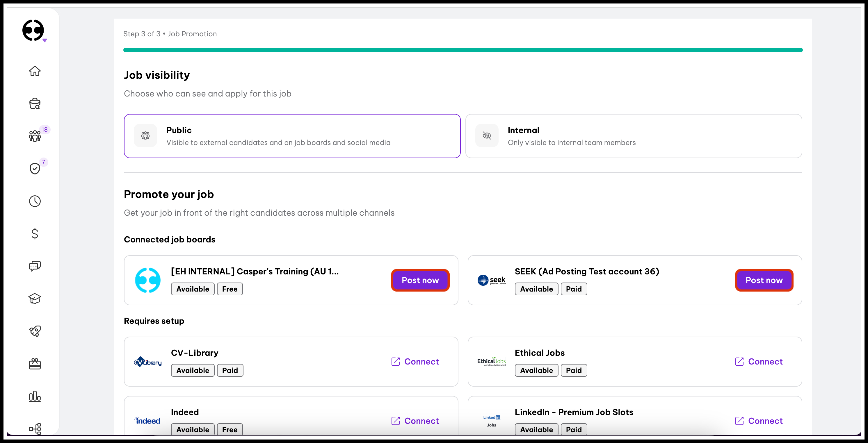Image resolution: width=868 pixels, height=443 pixels.
Task: Connect the Indeed job board
Action: tap(415, 421)
